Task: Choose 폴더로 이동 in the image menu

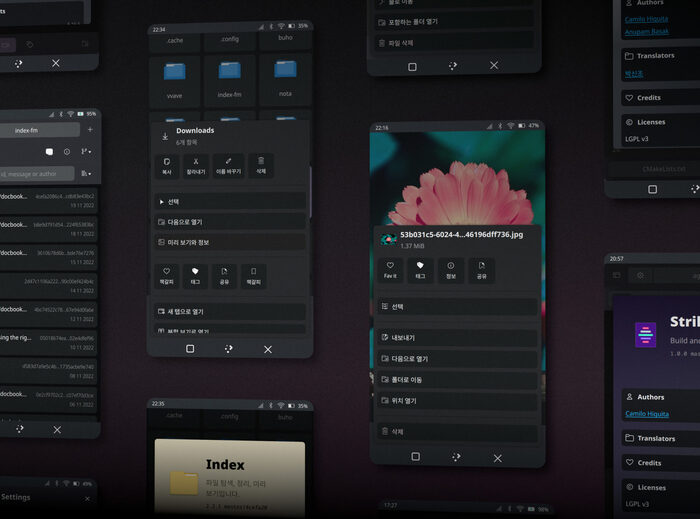Action: point(457,380)
